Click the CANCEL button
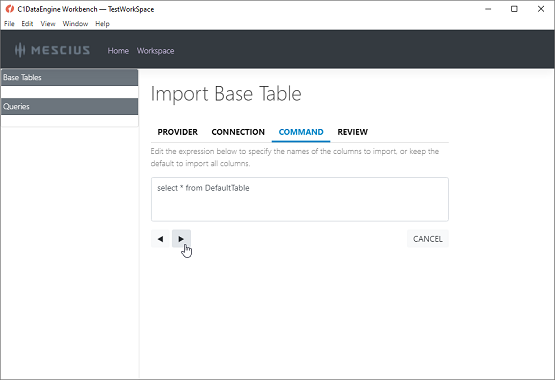 428,239
